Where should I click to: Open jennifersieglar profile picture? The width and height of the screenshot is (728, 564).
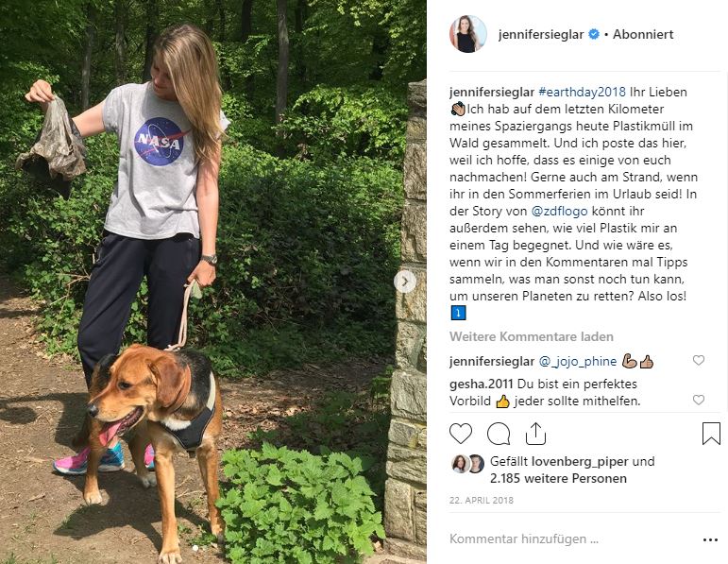468,34
